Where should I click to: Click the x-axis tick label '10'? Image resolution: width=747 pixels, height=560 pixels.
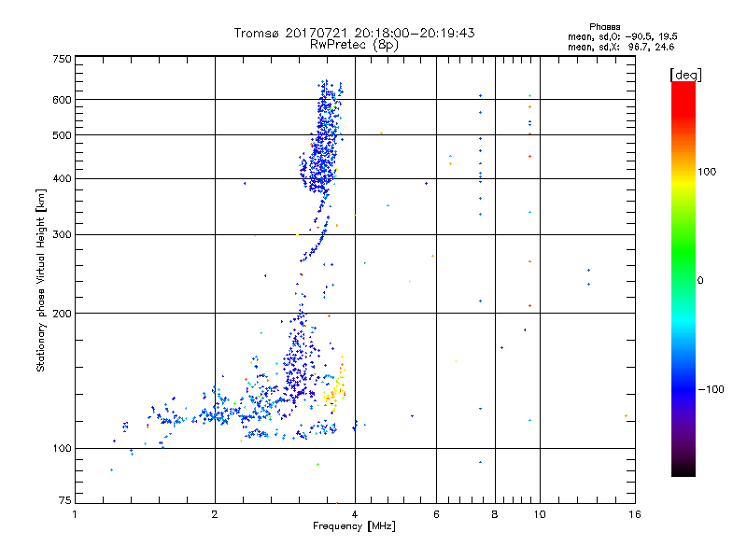tap(540, 514)
